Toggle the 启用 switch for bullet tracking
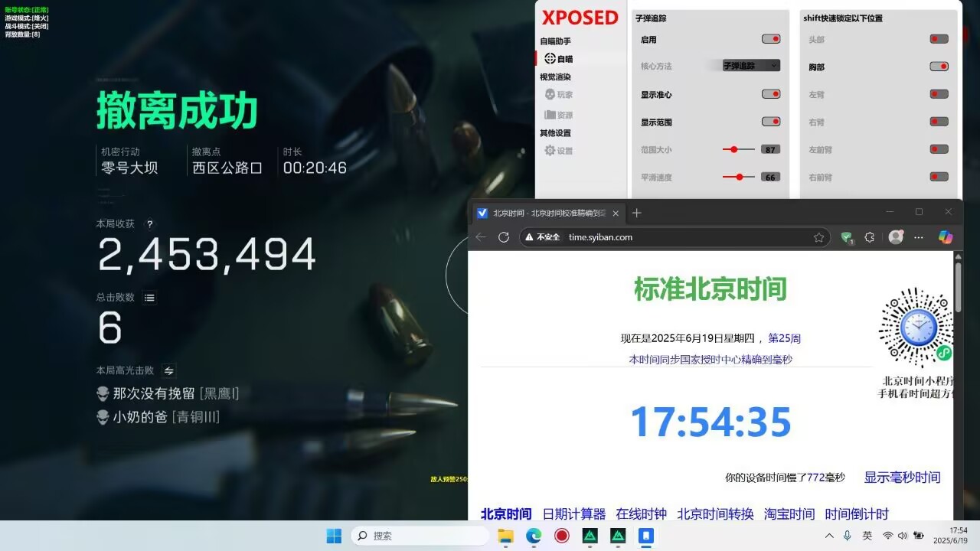Image resolution: width=980 pixels, height=551 pixels. coord(771,38)
